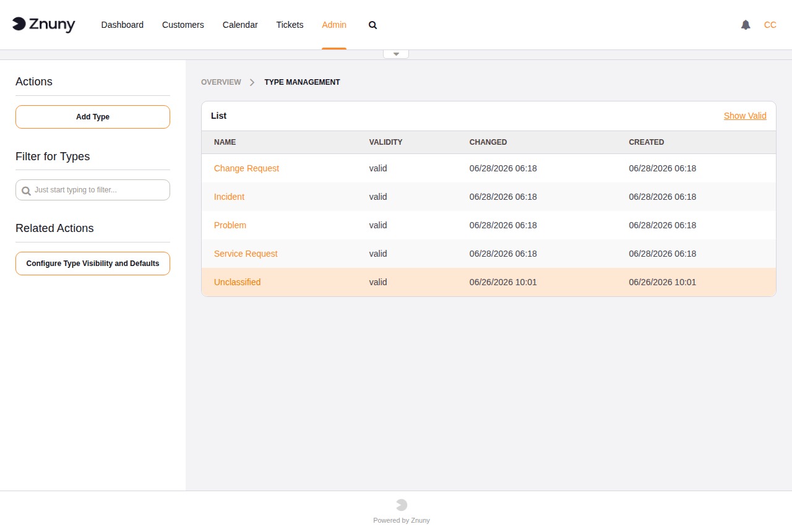Open the Incident type
Viewport: 792px width, 532px height.
(x=229, y=197)
